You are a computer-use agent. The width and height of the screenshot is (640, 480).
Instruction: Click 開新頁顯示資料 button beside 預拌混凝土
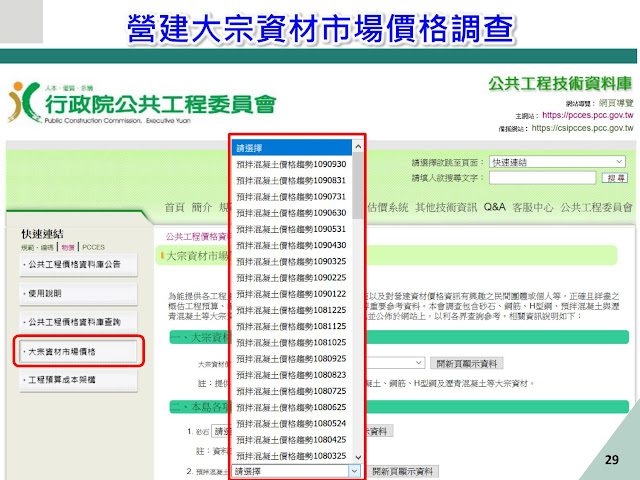pos(403,471)
